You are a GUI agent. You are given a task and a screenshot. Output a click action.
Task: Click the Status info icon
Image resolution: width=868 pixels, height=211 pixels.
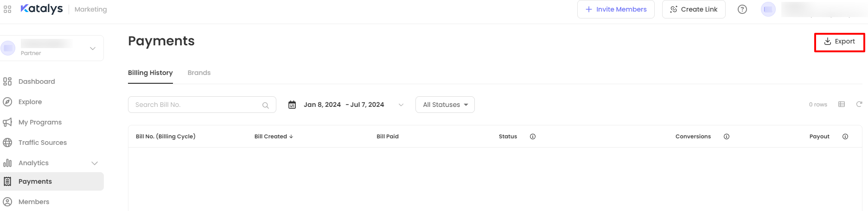[x=533, y=137]
